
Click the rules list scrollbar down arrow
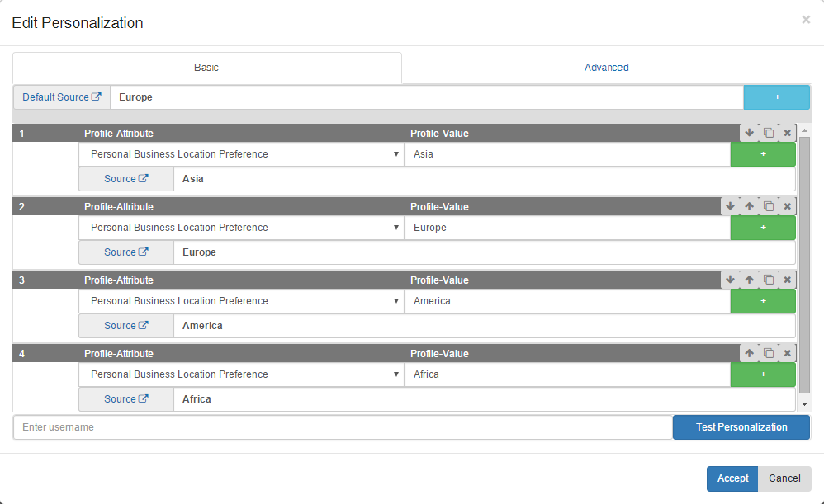[x=806, y=404]
